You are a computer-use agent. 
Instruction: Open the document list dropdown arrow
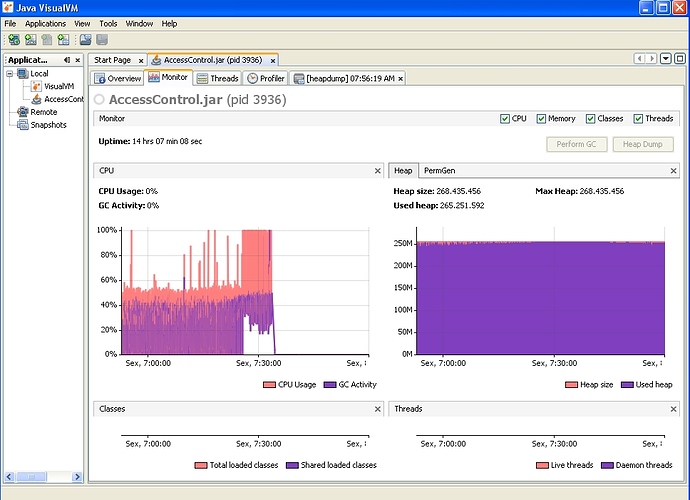pyautogui.click(x=666, y=58)
